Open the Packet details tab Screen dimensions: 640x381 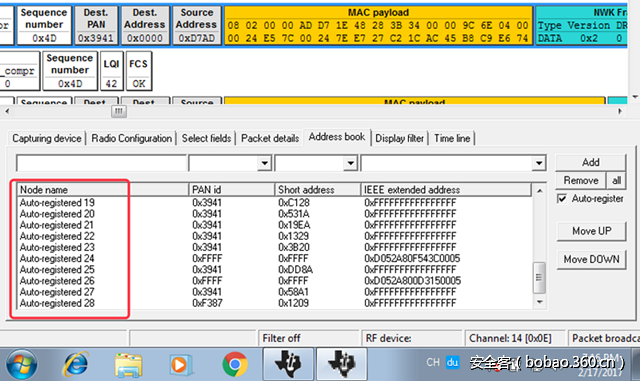point(270,138)
